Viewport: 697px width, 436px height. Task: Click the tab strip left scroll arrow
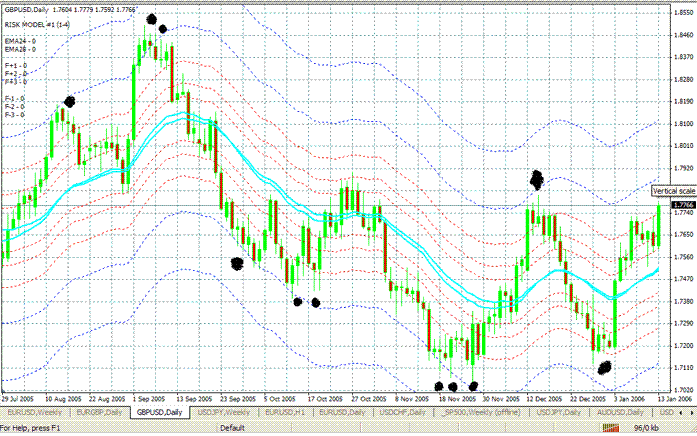coord(681,413)
